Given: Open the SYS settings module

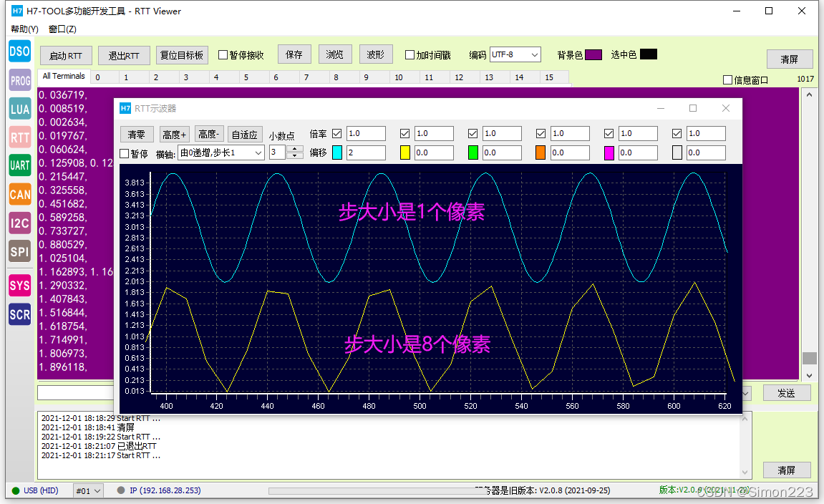Looking at the screenshot, I should pos(20,286).
